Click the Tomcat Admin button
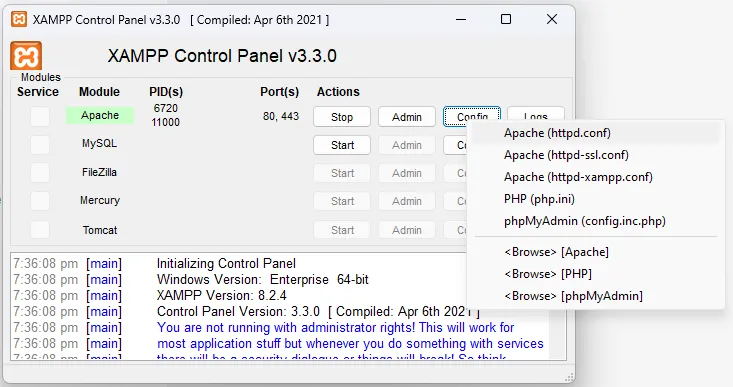Image resolution: width=733 pixels, height=387 pixels. pyautogui.click(x=407, y=230)
